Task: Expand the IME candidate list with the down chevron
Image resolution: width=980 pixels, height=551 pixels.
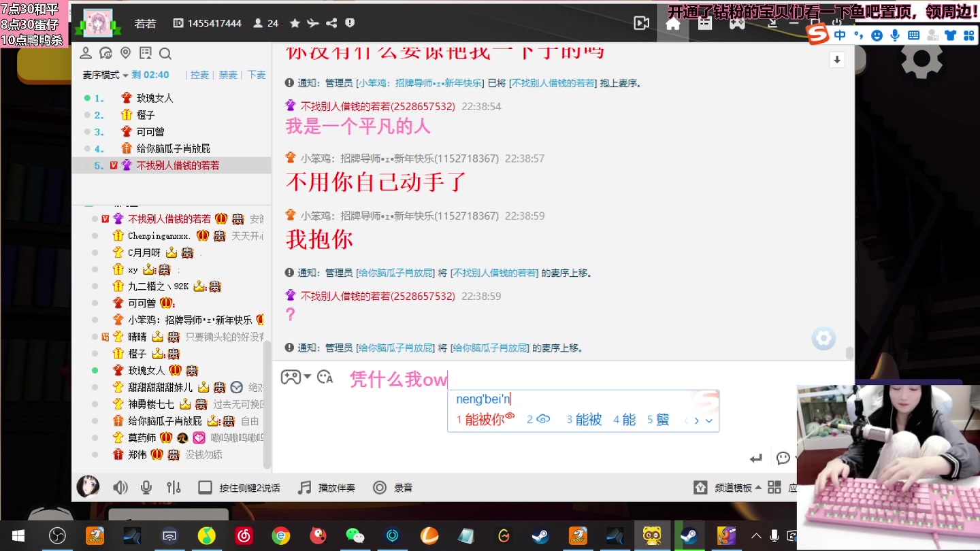Action: tap(708, 420)
